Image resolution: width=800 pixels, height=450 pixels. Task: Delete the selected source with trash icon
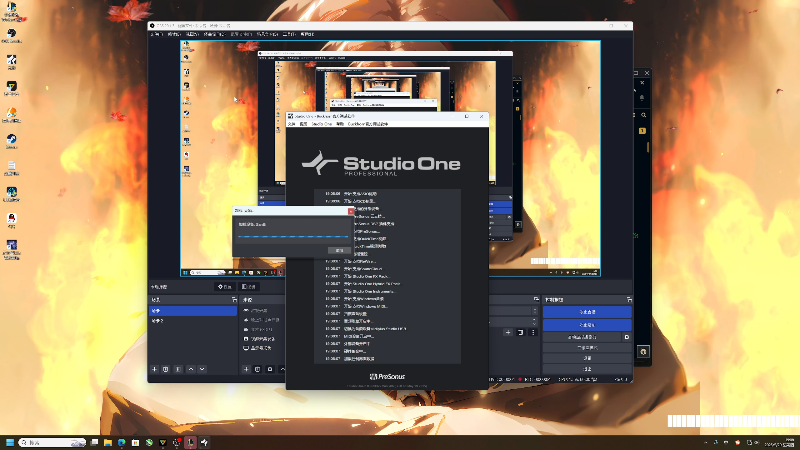click(257, 369)
